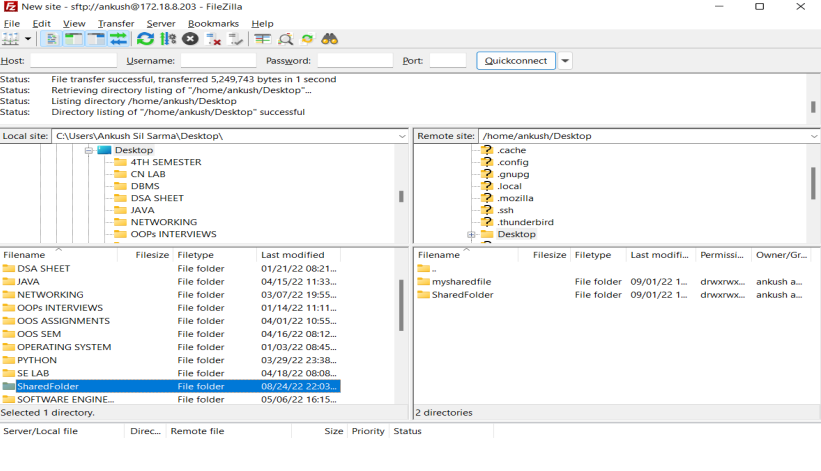The width and height of the screenshot is (821, 471).
Task: Select the OOS ASSIGNMENTS folder row
Action: (170, 321)
